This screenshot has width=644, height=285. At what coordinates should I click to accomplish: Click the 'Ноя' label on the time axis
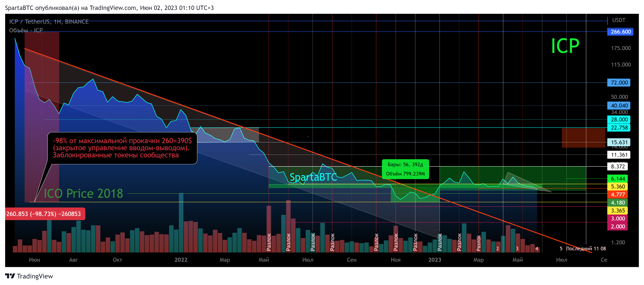pyautogui.click(x=396, y=260)
